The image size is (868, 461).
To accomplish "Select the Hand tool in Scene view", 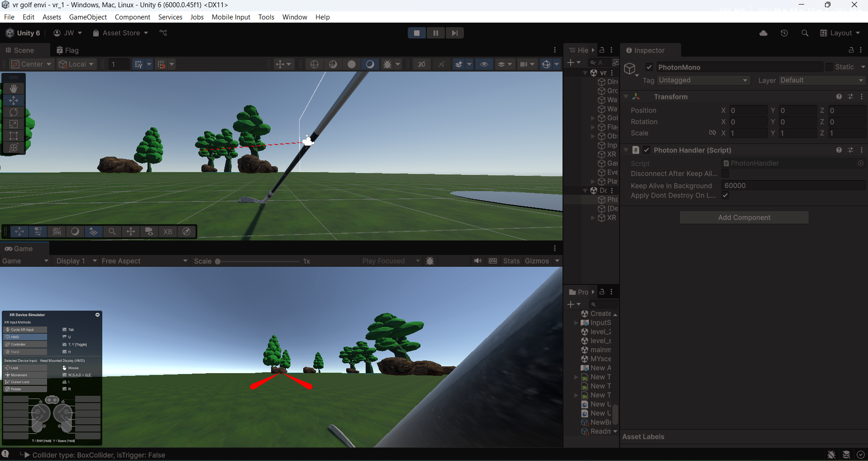I will tap(14, 88).
